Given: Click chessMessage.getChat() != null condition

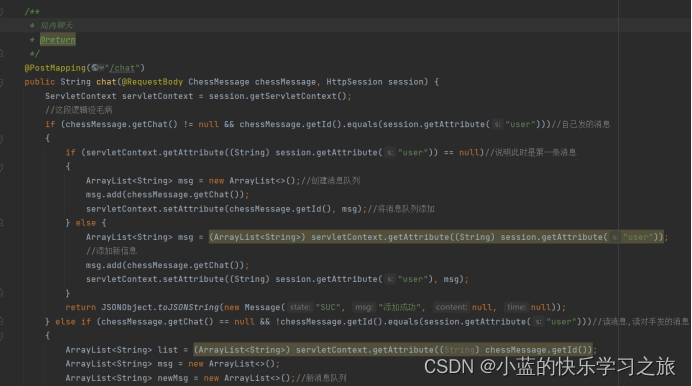Looking at the screenshot, I should pyautogui.click(x=142, y=124).
